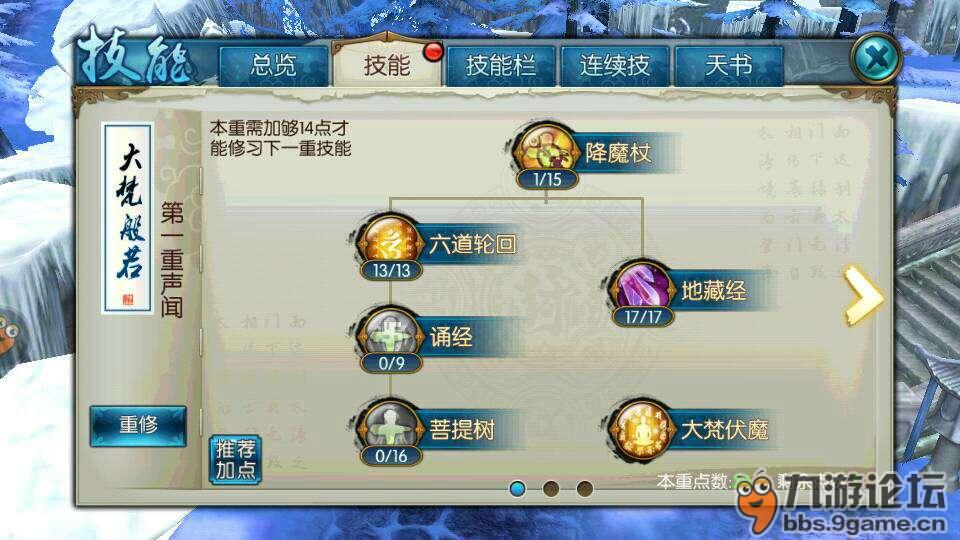
Task: Tap the golden 大梵伏魔 skill icon
Action: 641,429
